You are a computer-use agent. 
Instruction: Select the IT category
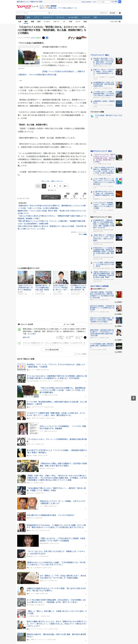pos(64,21)
